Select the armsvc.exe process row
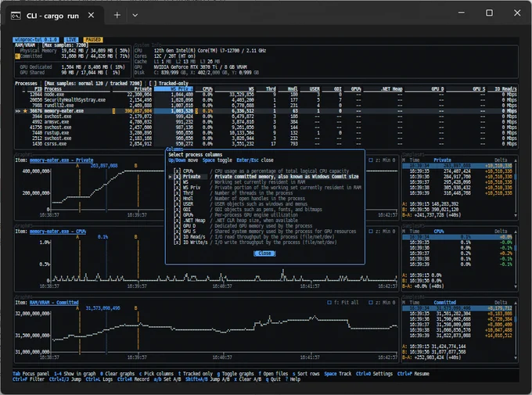Screen dimensions: 532x395 pyautogui.click(x=266, y=122)
